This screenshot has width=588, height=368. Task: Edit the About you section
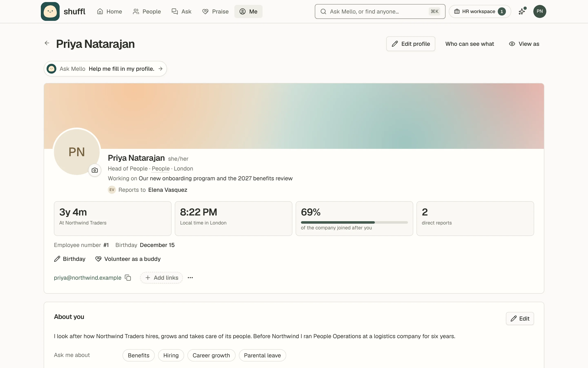point(520,319)
